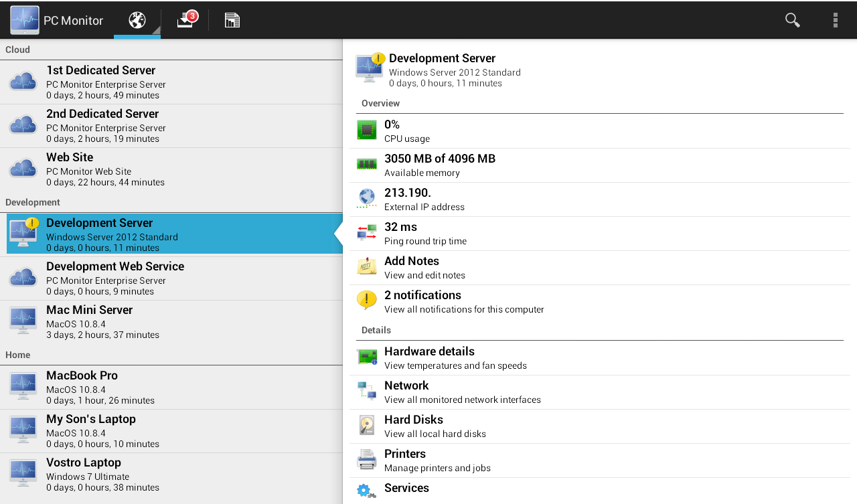The width and height of the screenshot is (857, 504).
Task: Open the Hard Disks section
Action: 600,426
